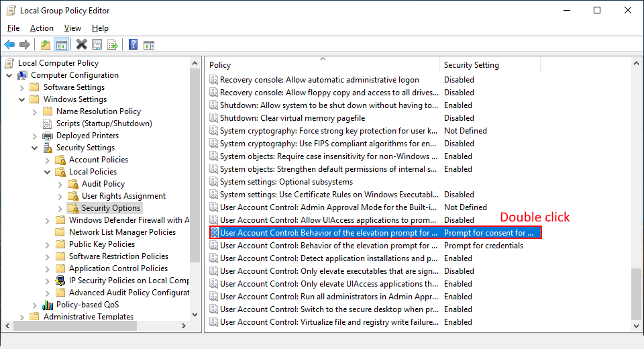Open the File menu
Screen dimensions: 644x349
point(13,28)
